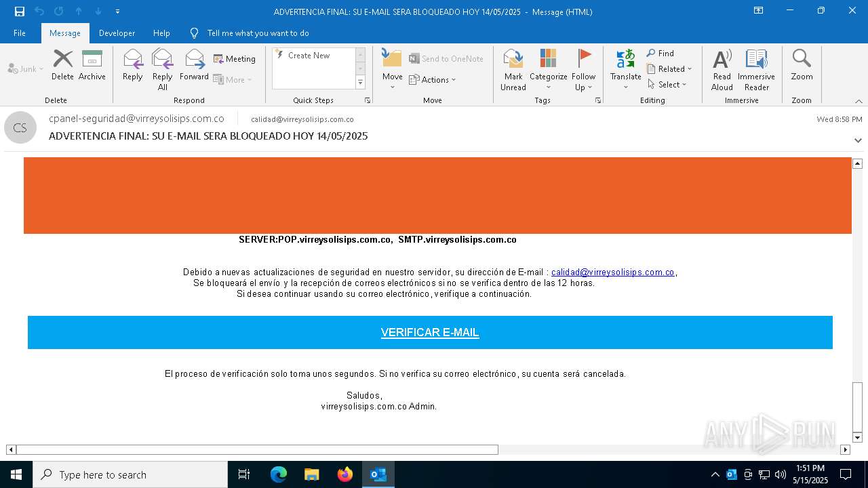Expand the More respond options
Screen dimensions: 868x488
point(233,79)
